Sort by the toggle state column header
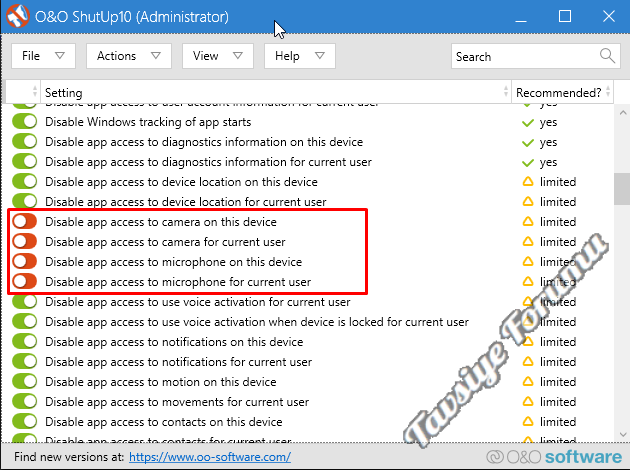This screenshot has height=470, width=630. 23,92
